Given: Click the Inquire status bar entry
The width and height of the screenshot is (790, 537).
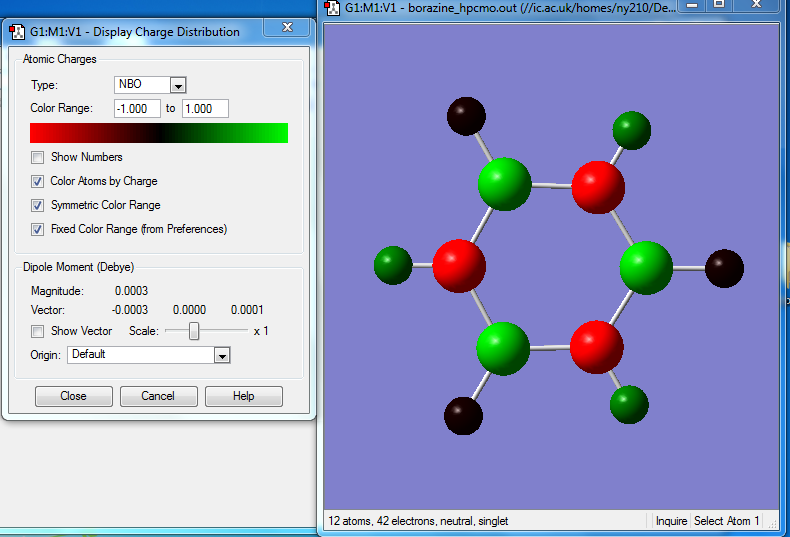Looking at the screenshot, I should [x=671, y=521].
